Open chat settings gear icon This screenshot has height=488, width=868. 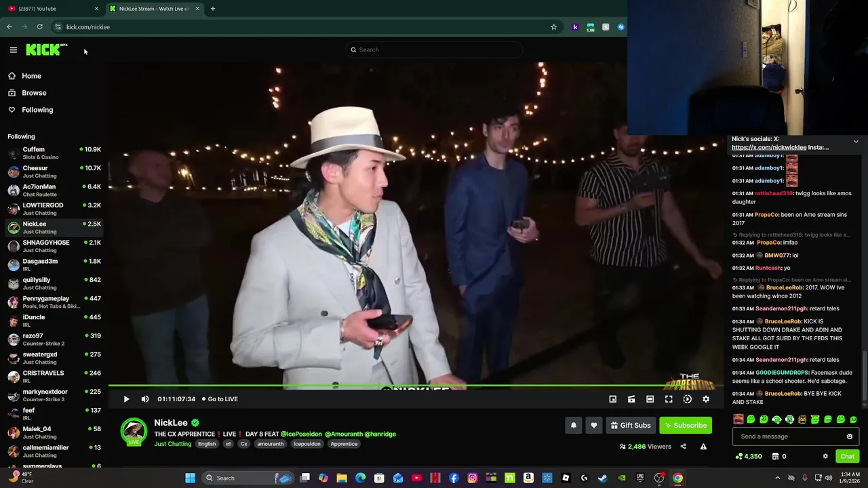pos(825,457)
